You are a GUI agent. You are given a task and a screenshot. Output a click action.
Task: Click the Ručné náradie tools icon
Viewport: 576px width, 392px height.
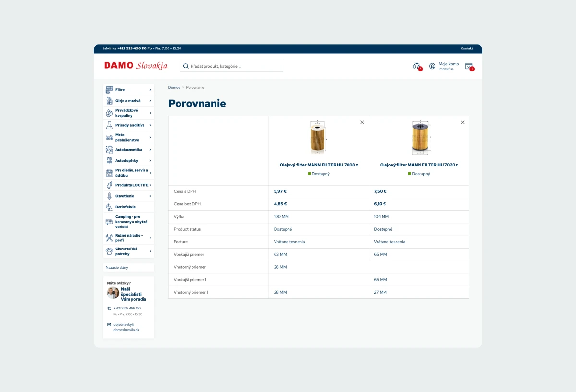coord(109,238)
